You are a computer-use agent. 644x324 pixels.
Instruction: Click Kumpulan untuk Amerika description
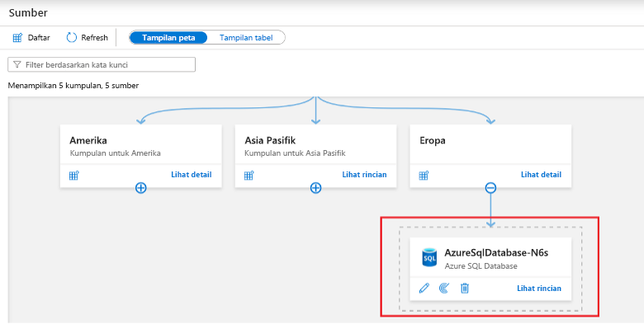pos(115,153)
